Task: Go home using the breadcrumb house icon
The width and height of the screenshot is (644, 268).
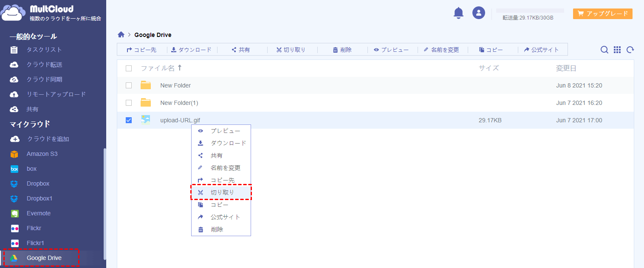Action: (x=121, y=34)
